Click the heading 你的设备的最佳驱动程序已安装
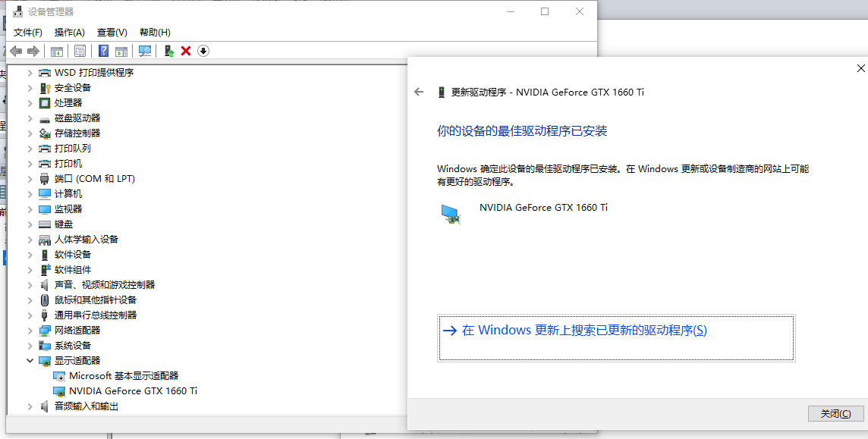 tap(522, 131)
